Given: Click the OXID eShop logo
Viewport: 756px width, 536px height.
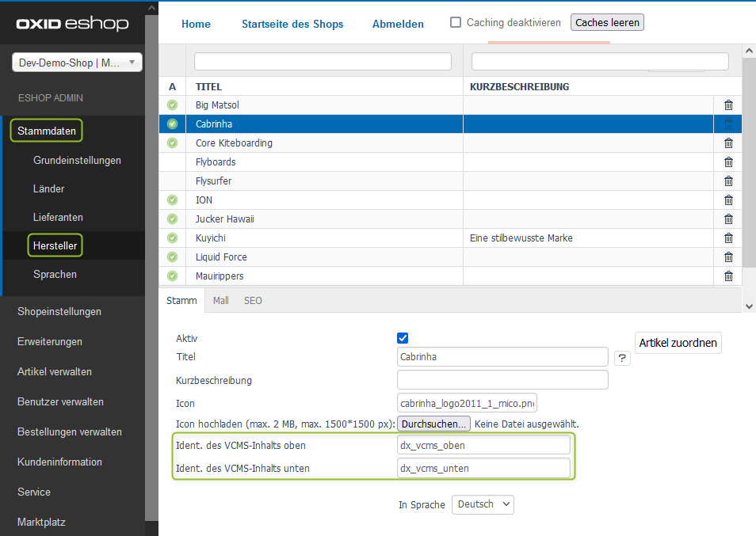Looking at the screenshot, I should pos(72,23).
